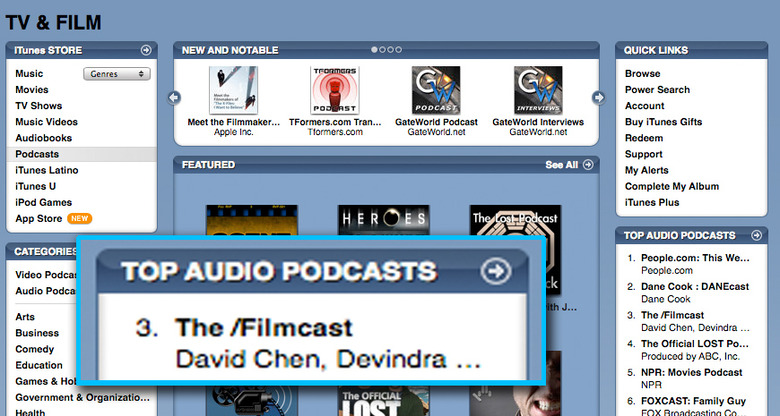Go to previous New and Notable page arrow
Viewport: 780px width, 416px height.
[x=174, y=97]
